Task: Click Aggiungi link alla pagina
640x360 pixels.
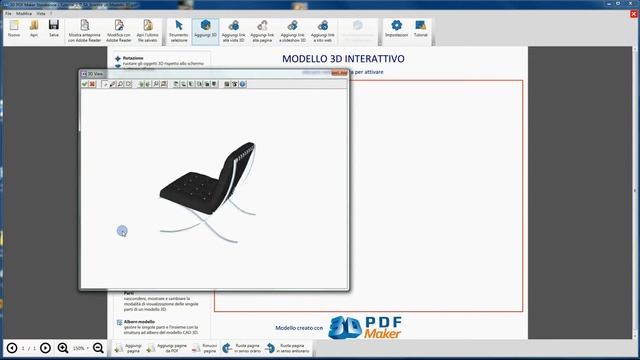Action: point(262,31)
